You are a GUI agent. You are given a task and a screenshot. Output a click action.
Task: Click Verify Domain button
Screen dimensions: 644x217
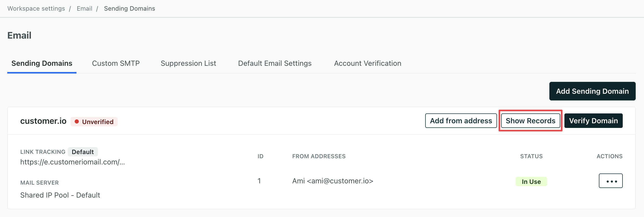coord(593,121)
